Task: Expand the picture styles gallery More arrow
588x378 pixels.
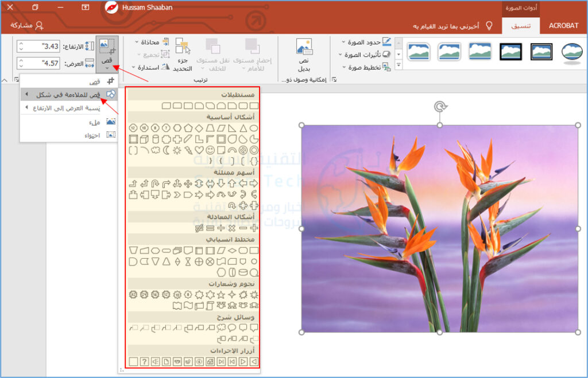Action: click(x=399, y=65)
